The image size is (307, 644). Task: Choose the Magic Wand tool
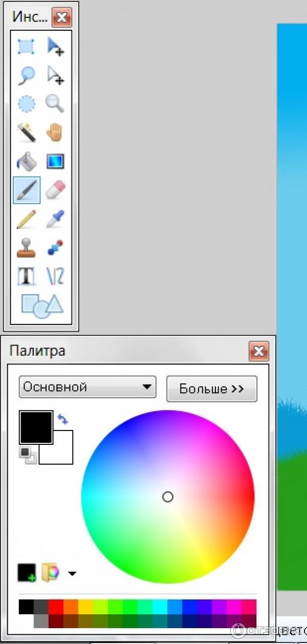(26, 133)
